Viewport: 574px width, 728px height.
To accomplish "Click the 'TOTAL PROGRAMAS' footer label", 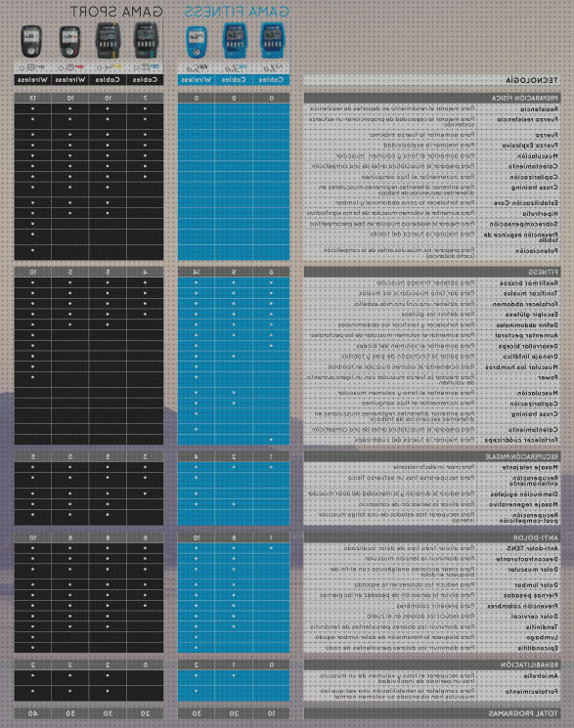I will pos(523,713).
